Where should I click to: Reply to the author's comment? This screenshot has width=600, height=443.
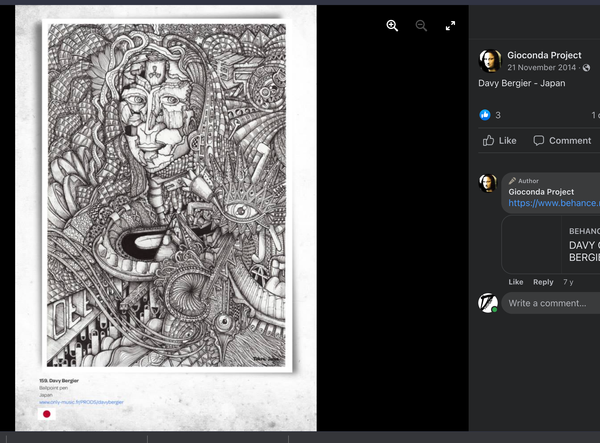point(543,282)
